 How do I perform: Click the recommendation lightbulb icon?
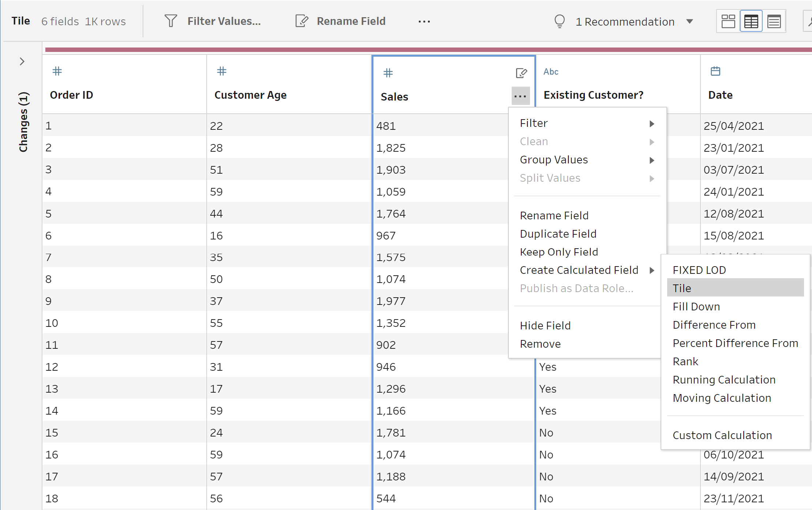(x=559, y=21)
